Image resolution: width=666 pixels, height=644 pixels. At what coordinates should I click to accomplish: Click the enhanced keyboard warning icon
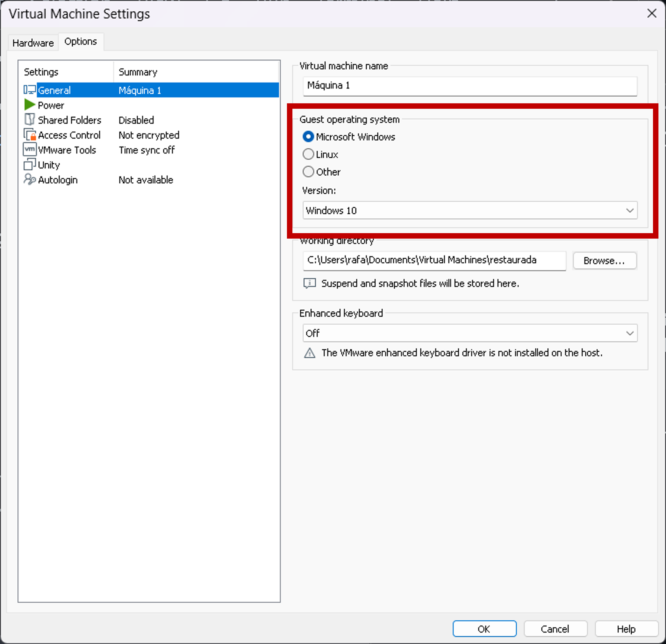(310, 353)
